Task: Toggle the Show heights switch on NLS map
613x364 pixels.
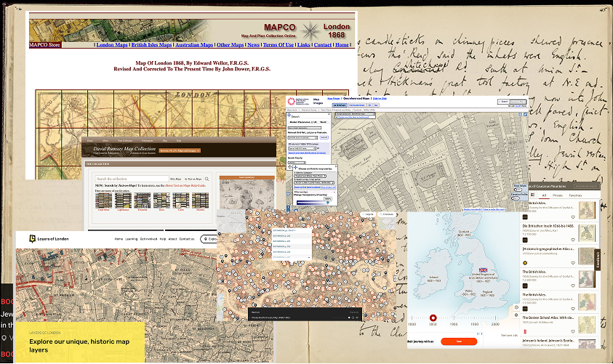Action: coord(518,190)
